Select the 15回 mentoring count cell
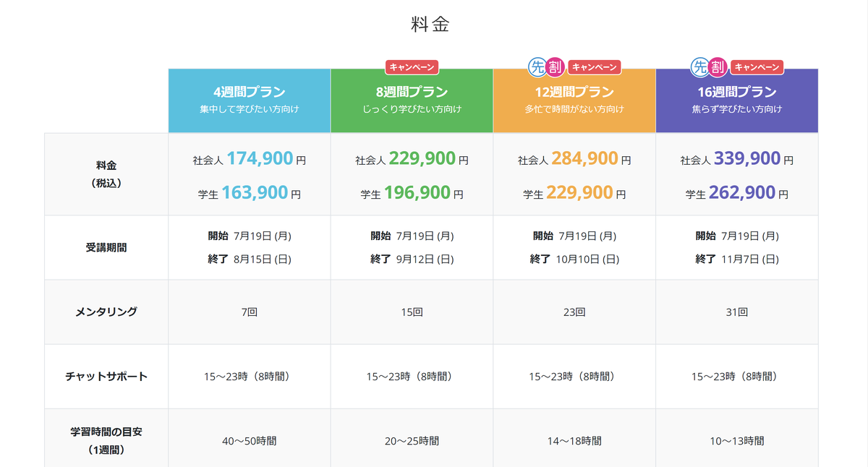 (x=411, y=312)
